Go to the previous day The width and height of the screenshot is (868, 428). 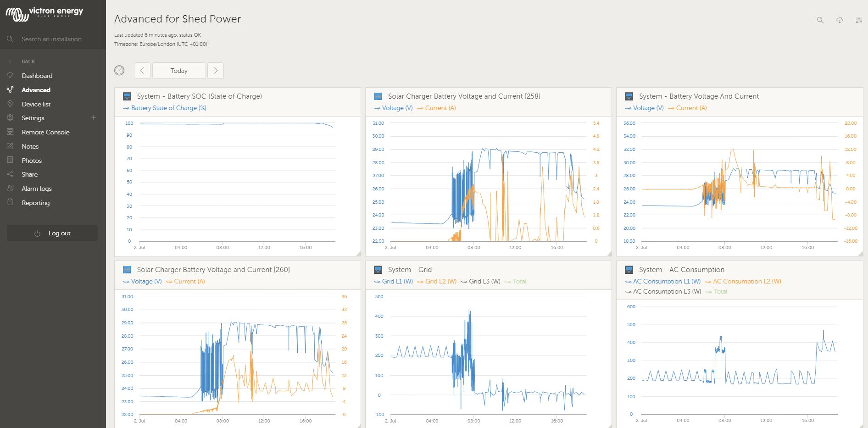pyautogui.click(x=142, y=71)
